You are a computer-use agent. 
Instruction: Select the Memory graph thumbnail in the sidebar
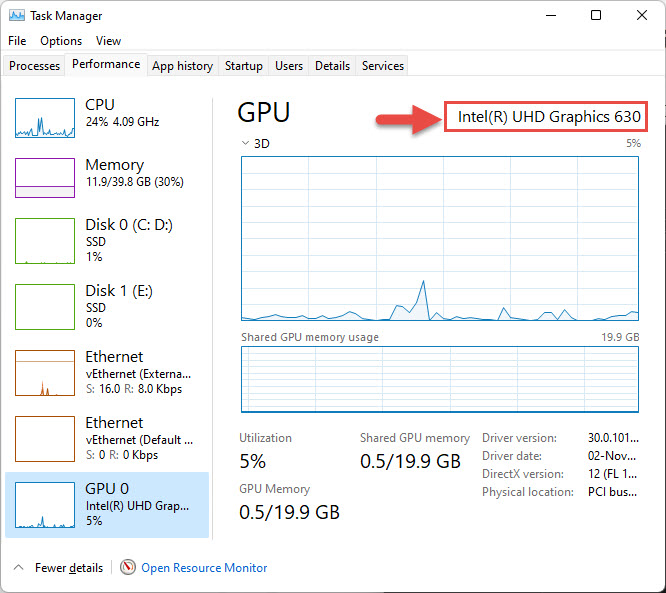pyautogui.click(x=45, y=178)
